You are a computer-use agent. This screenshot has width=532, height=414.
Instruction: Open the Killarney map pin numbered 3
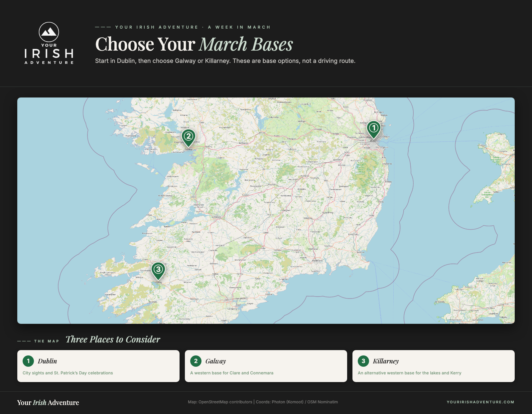pos(158,271)
